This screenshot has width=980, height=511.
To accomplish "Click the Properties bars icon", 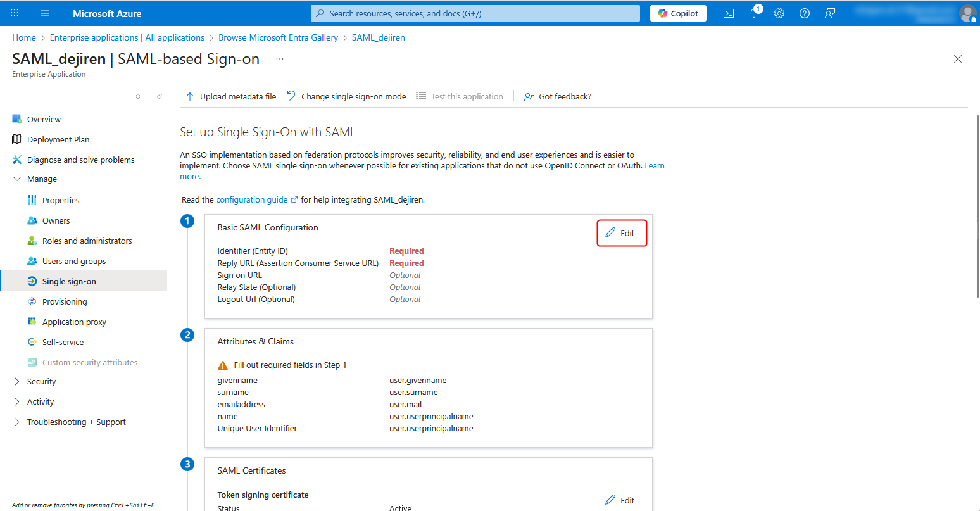I will 32,200.
